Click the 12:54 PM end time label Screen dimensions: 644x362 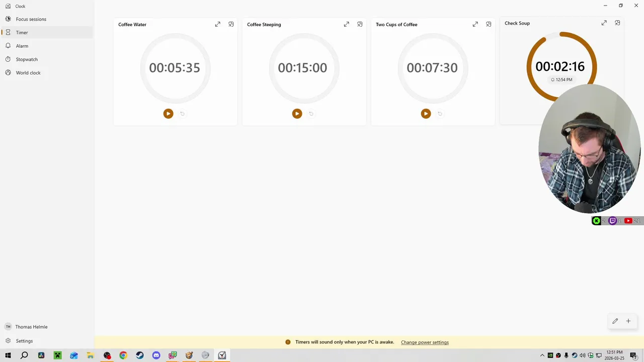click(x=561, y=79)
